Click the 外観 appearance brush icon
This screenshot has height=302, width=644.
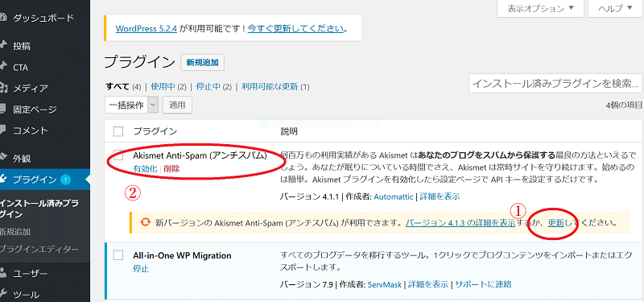(x=3, y=158)
